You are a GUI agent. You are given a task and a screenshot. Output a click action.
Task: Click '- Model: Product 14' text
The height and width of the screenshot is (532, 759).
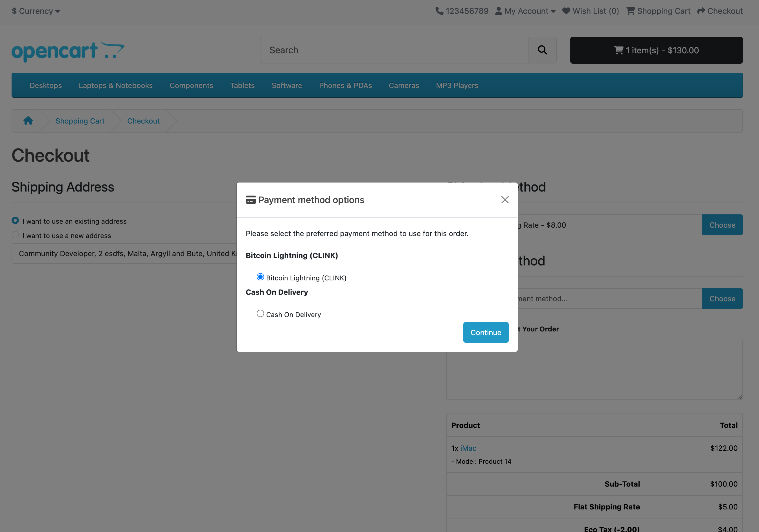481,461
